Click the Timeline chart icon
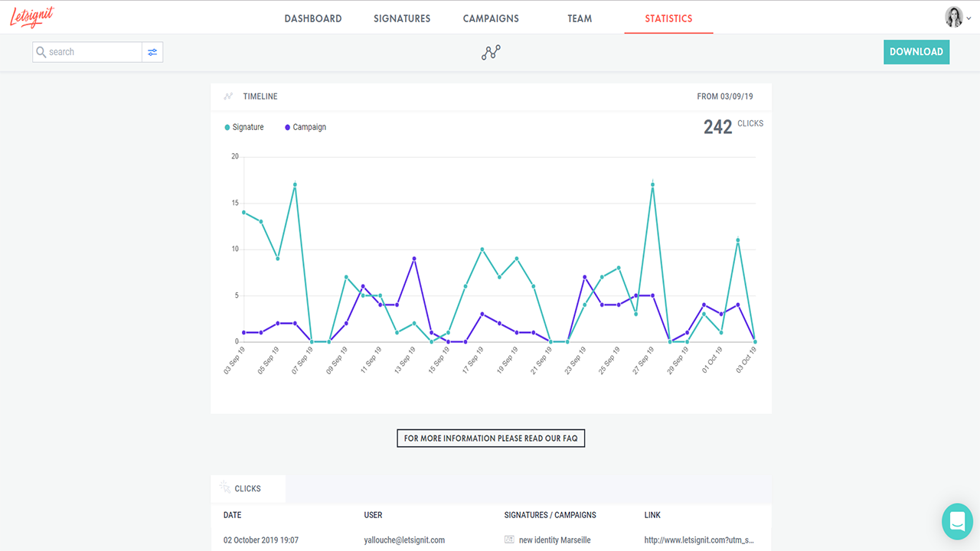The width and height of the screenshot is (980, 551). (228, 96)
